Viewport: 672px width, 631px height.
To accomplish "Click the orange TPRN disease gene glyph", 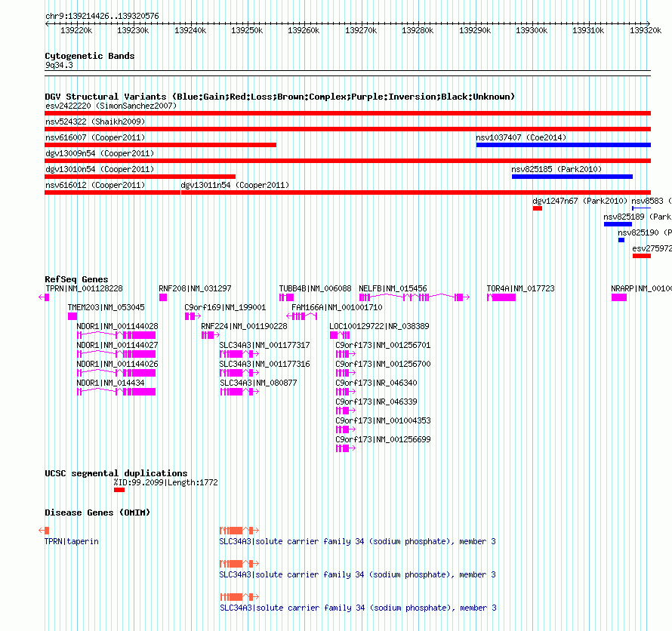I will coord(44,531).
